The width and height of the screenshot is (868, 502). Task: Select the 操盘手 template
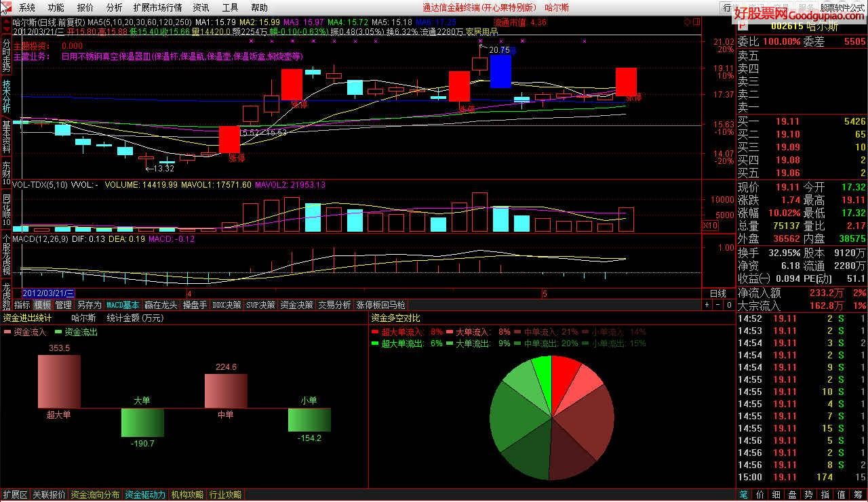coord(195,306)
